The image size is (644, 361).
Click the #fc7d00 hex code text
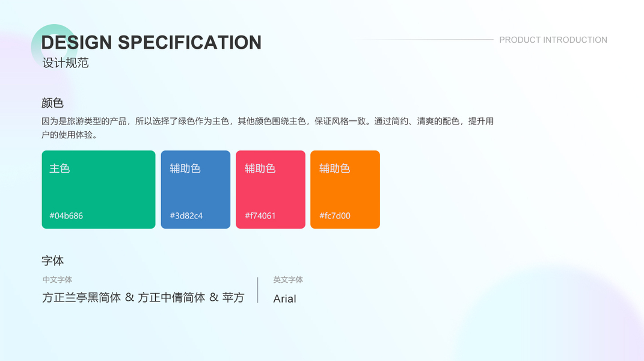335,216
